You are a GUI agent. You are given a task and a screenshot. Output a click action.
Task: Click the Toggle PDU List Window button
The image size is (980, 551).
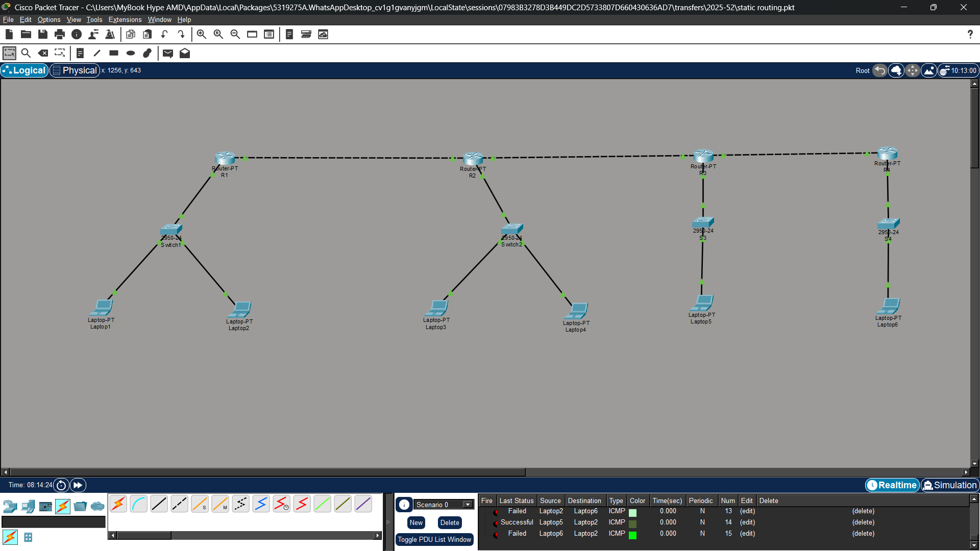click(434, 539)
